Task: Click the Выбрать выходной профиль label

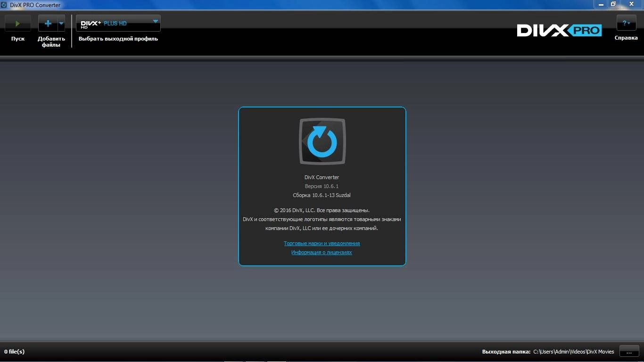Action: pos(118,39)
